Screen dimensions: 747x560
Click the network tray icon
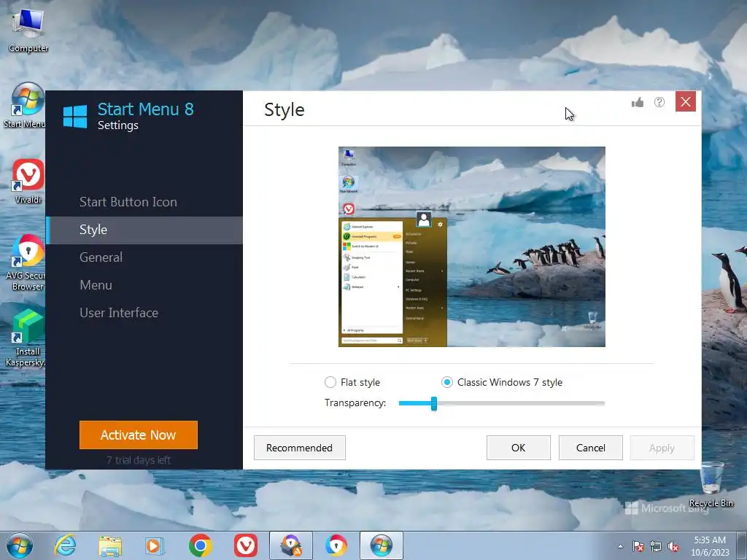[656, 546]
